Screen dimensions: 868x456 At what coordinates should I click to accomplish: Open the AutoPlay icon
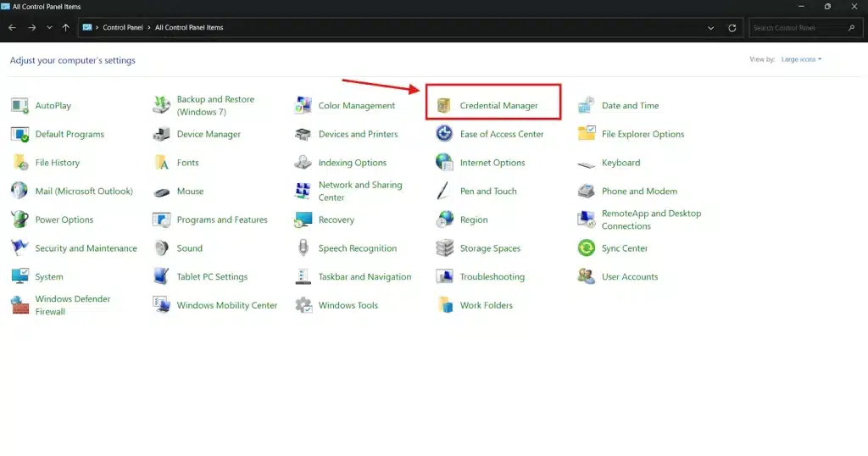20,105
